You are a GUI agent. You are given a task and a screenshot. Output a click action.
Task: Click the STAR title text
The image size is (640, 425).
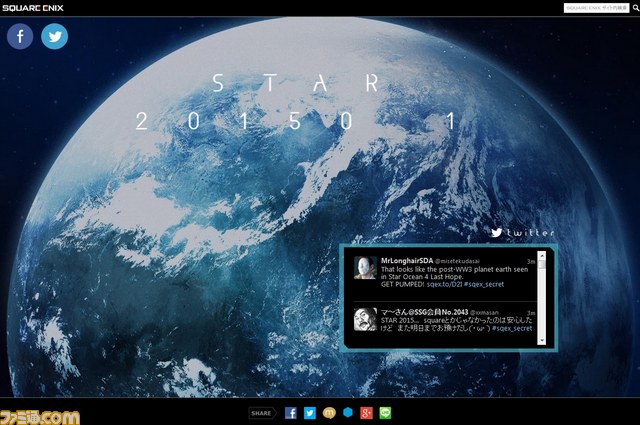pos(297,83)
